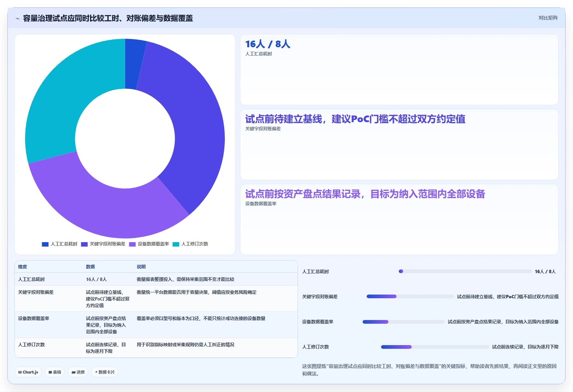Click the pulse icon beside the header title
Screen dimensions: 573x392
(x=17, y=18)
